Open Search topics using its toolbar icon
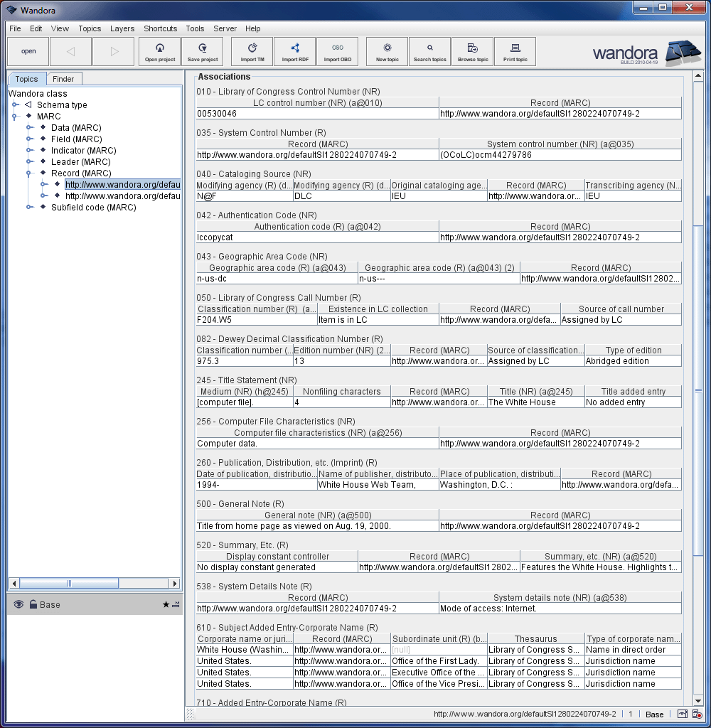 pyautogui.click(x=429, y=51)
